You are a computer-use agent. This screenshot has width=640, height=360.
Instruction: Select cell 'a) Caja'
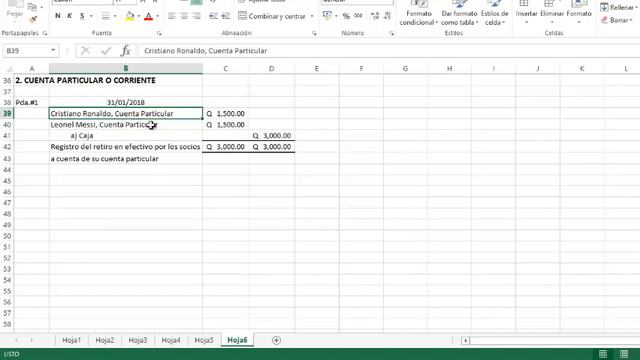(126, 136)
